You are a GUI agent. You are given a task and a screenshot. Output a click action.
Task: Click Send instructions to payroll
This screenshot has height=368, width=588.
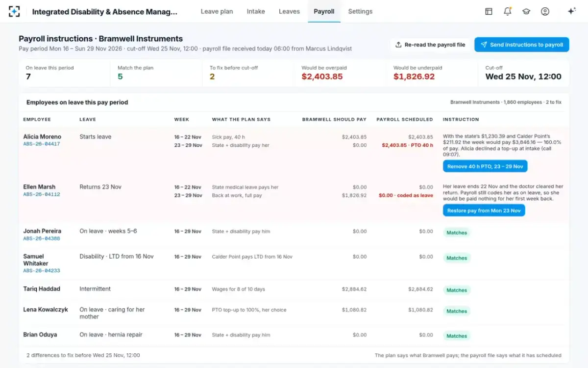(521, 45)
